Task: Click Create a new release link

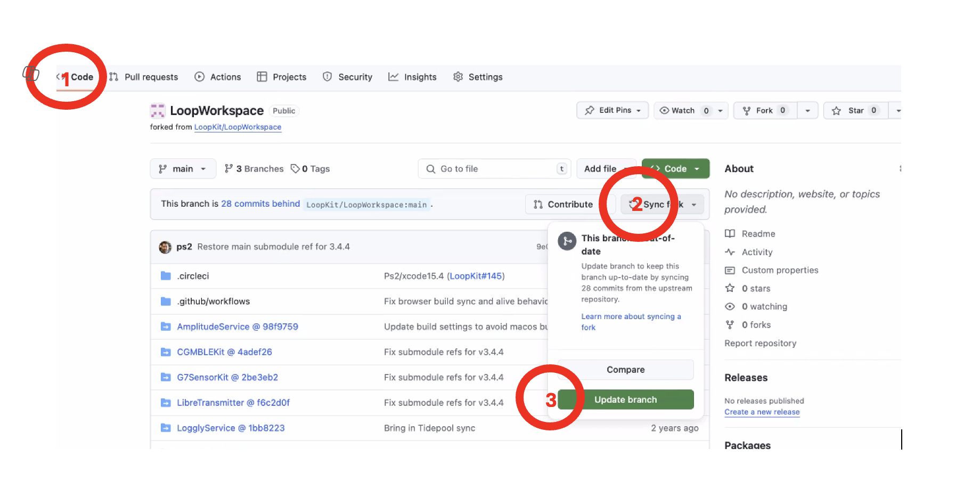Action: point(762,412)
